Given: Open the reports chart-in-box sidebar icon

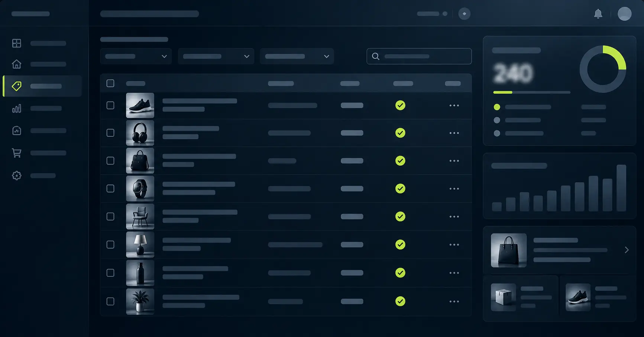Looking at the screenshot, I should click(x=17, y=131).
